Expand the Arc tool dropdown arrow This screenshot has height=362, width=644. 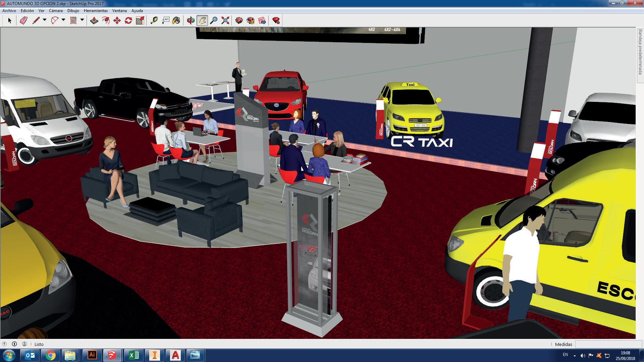(x=63, y=20)
